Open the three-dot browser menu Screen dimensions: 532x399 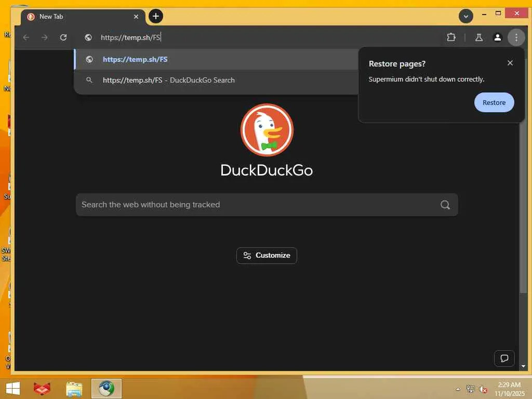[516, 37]
